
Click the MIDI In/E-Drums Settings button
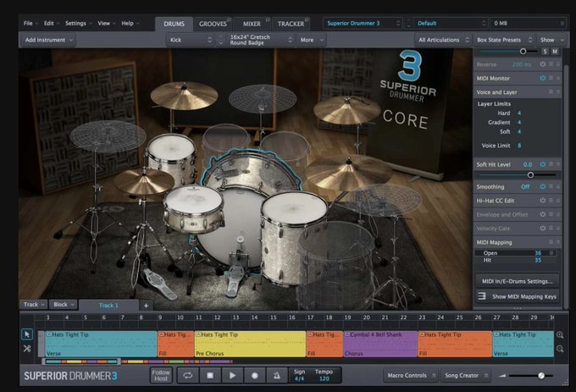[x=518, y=281]
